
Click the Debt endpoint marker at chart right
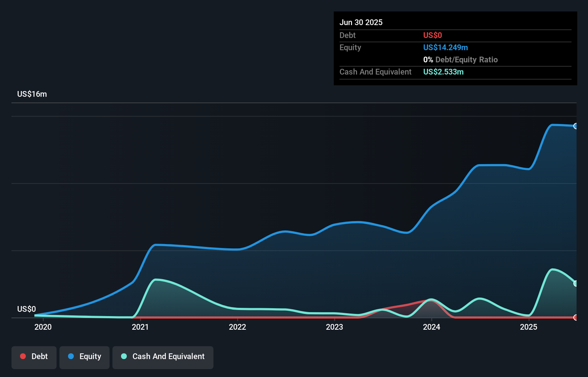click(x=576, y=317)
